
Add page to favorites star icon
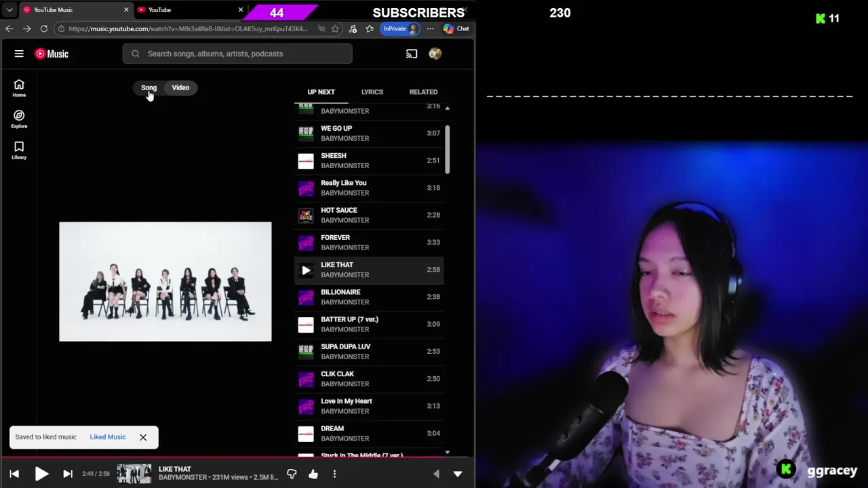pyautogui.click(x=335, y=28)
